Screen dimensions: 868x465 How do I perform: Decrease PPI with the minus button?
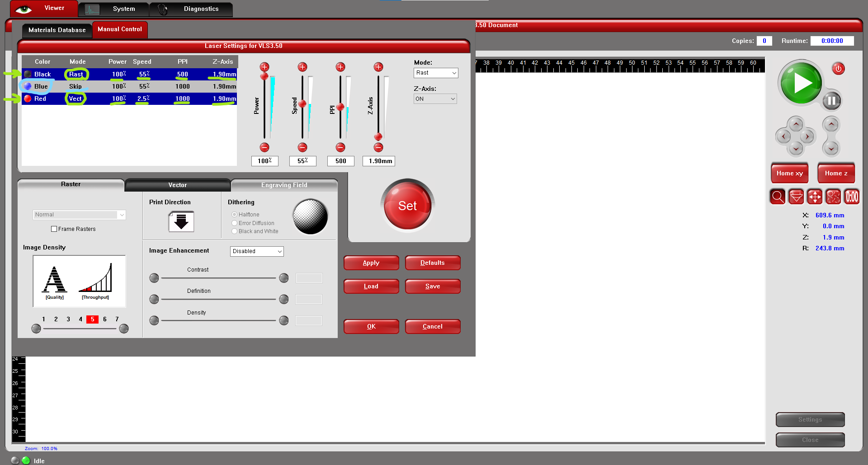340,147
